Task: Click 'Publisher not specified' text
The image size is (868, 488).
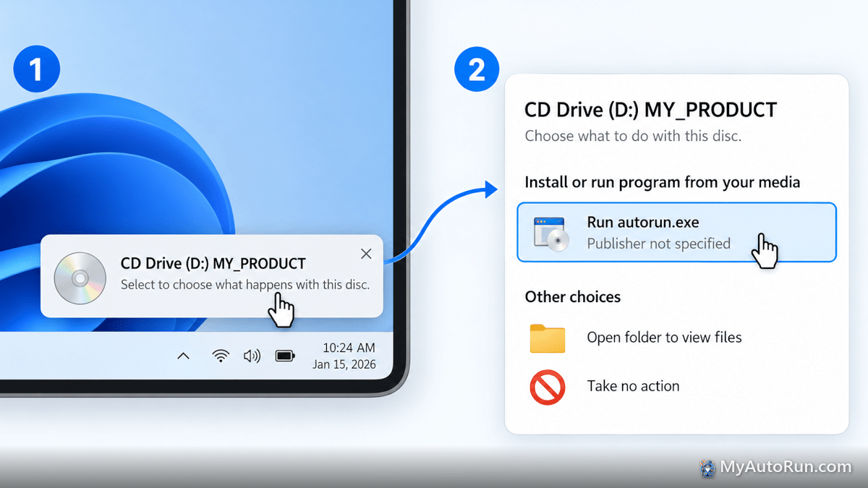Action: [x=658, y=244]
